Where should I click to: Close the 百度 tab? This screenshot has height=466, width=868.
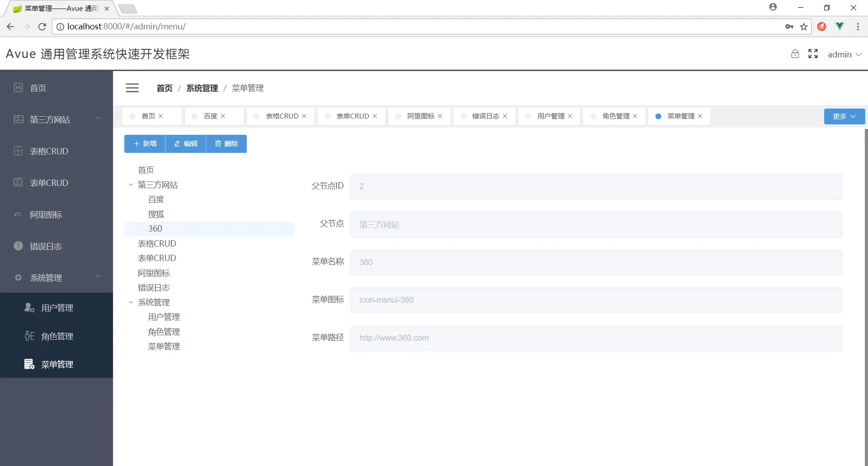point(223,116)
